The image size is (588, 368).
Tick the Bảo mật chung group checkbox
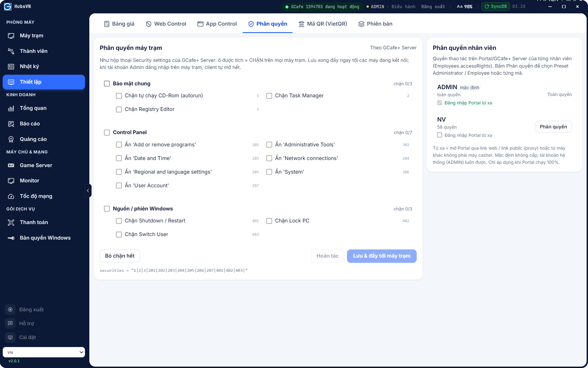coord(107,83)
